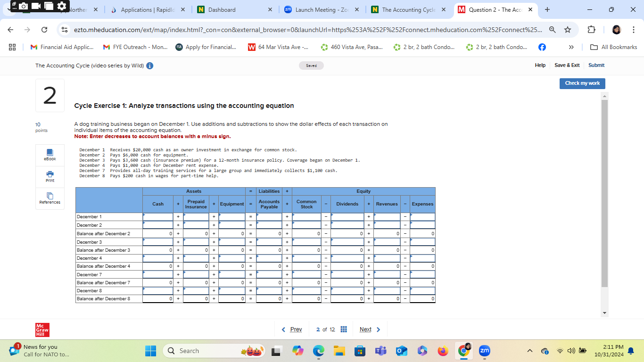The height and width of the screenshot is (362, 644).
Task: Open the All Bookmarks folder
Action: [614, 47]
